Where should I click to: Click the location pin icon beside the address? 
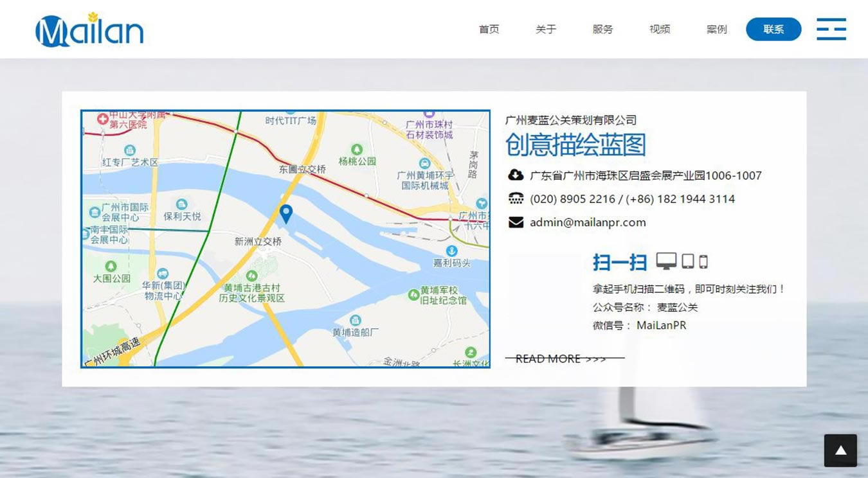516,175
